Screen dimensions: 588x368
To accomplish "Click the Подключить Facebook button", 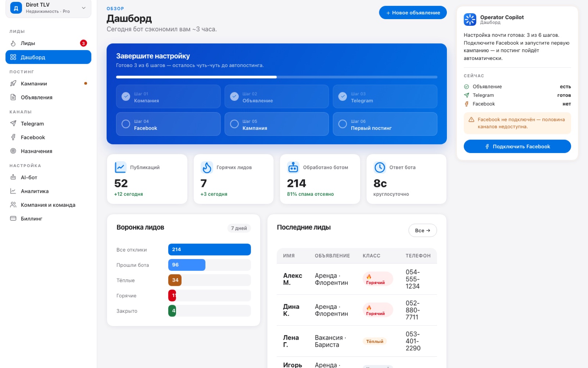I will click(517, 146).
